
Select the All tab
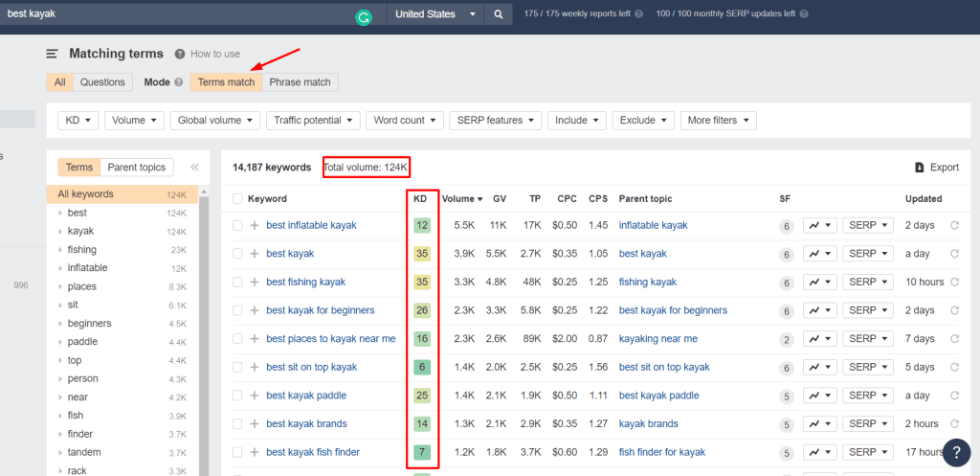click(60, 82)
